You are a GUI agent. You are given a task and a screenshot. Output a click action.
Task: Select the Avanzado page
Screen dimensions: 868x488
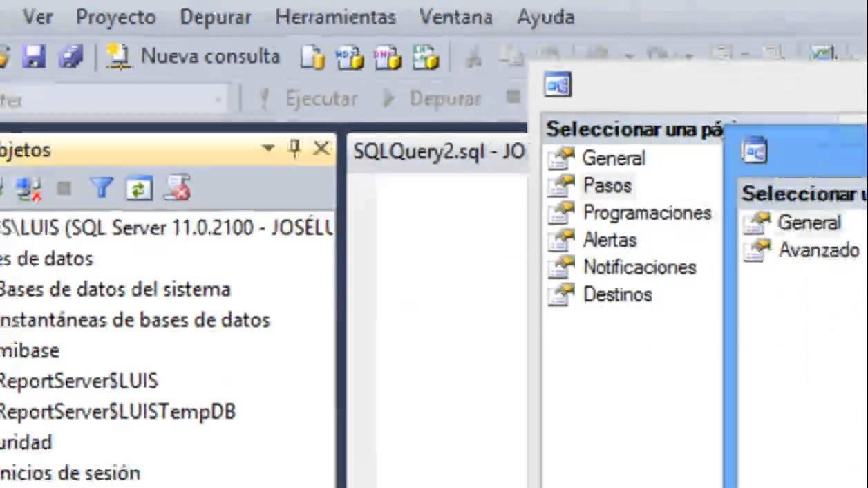(819, 250)
